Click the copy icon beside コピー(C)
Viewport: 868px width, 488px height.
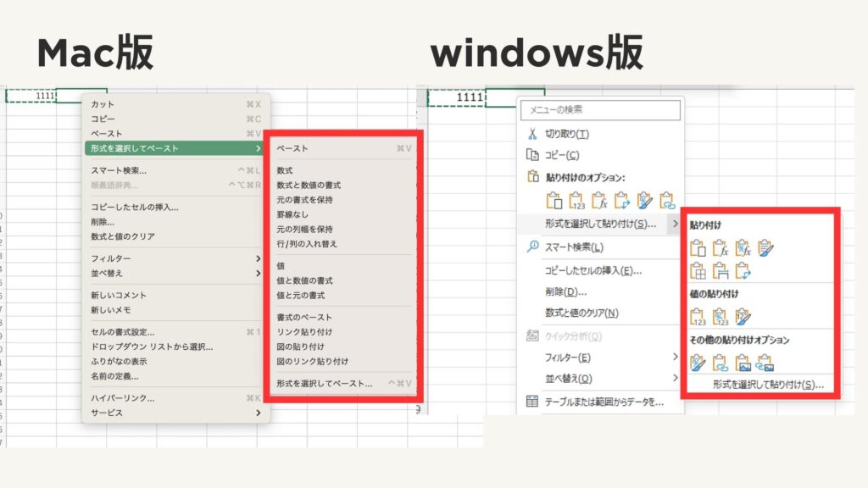532,155
